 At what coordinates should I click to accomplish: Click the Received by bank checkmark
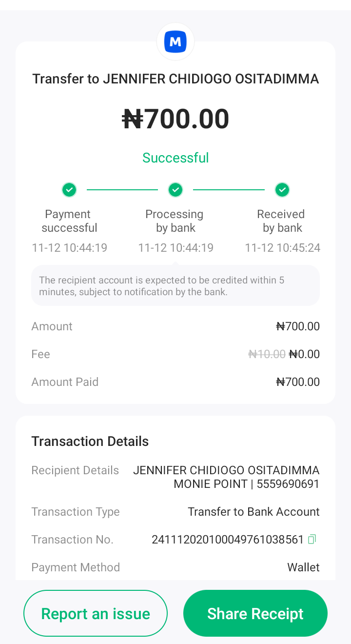[x=282, y=189]
